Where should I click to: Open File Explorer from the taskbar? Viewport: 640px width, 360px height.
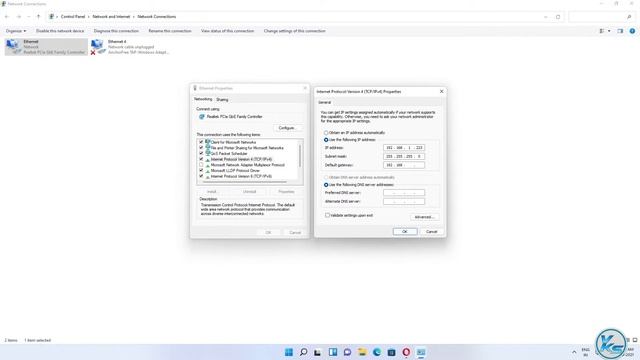[x=362, y=352]
